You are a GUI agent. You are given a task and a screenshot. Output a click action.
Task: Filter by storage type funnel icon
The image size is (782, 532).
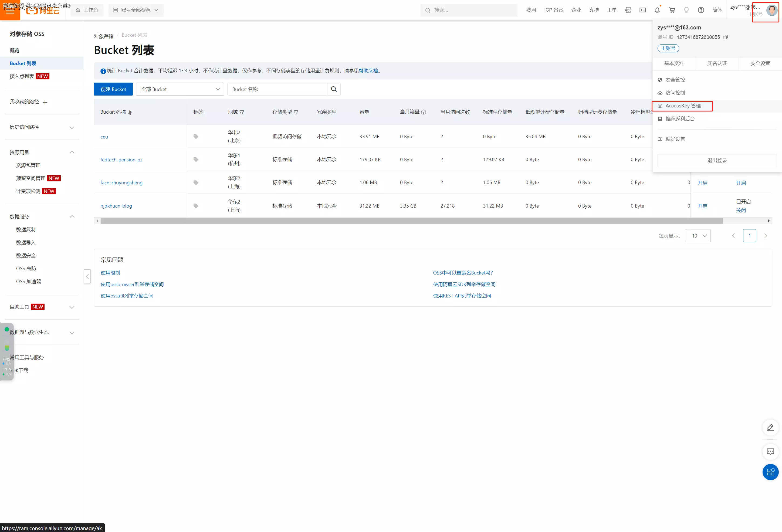[296, 112]
